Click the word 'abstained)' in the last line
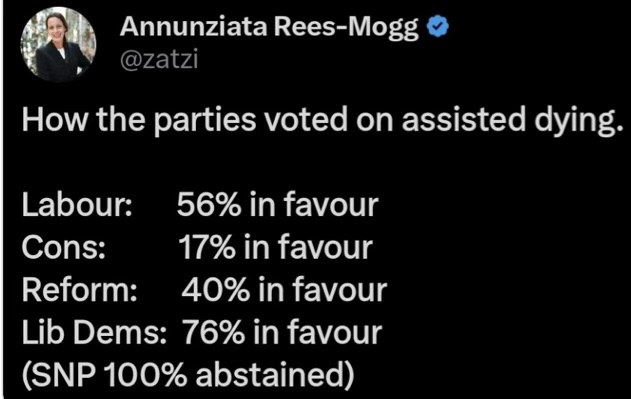 275,376
